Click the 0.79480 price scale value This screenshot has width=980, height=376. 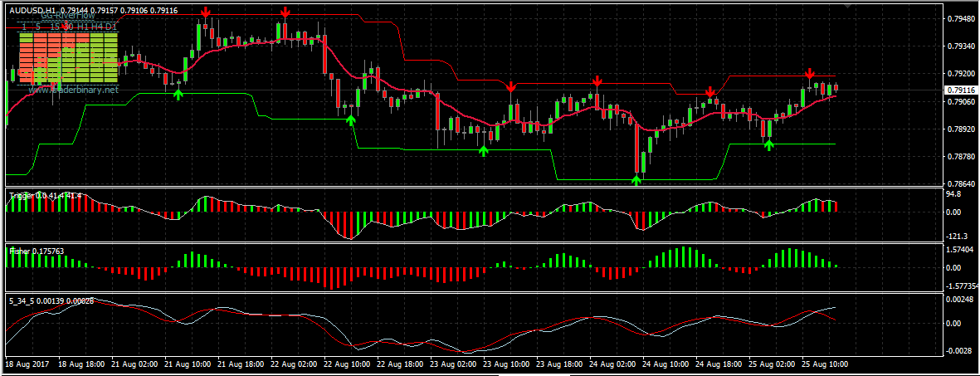(961, 18)
